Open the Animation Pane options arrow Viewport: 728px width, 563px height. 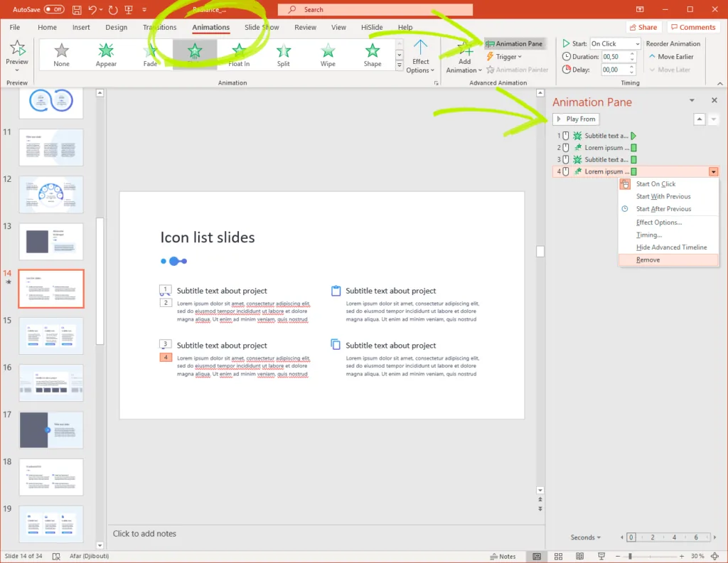click(692, 100)
